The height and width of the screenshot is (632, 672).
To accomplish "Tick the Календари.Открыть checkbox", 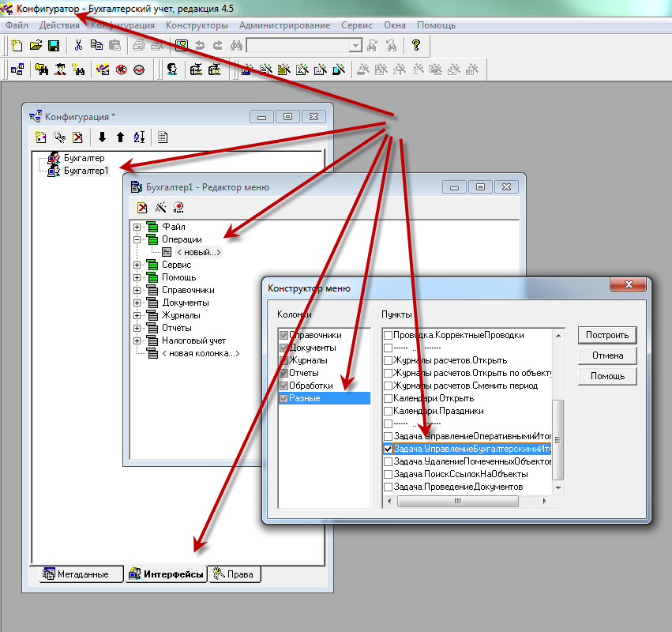I will click(x=388, y=398).
